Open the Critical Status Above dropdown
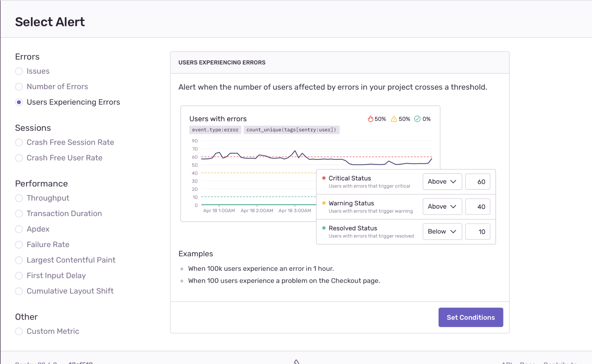Image resolution: width=592 pixels, height=364 pixels. pyautogui.click(x=442, y=182)
